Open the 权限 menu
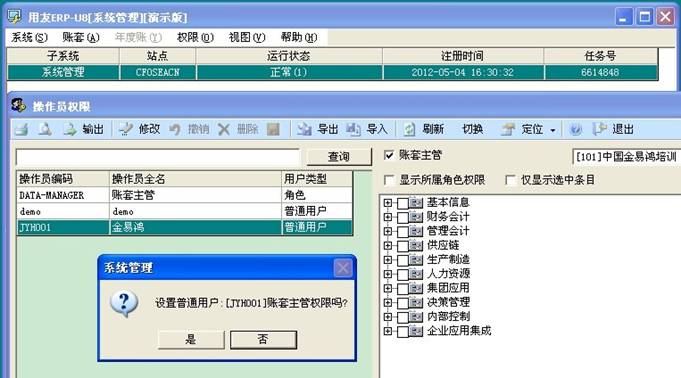 [x=195, y=38]
